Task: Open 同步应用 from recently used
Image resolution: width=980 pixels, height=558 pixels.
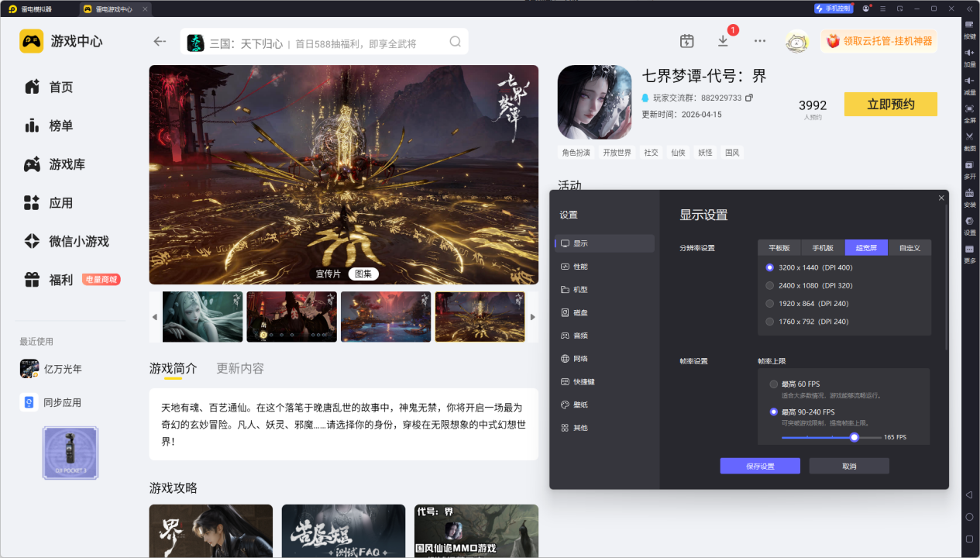Action: pos(51,402)
